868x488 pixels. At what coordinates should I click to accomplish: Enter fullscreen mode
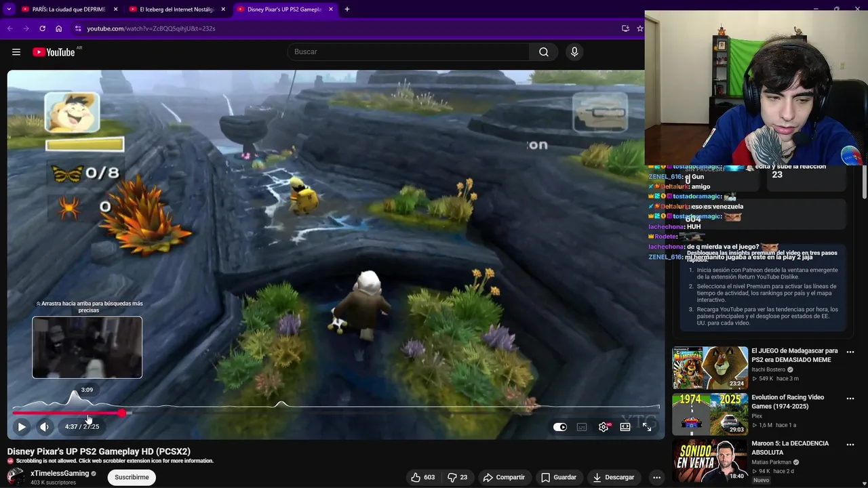pos(647,427)
